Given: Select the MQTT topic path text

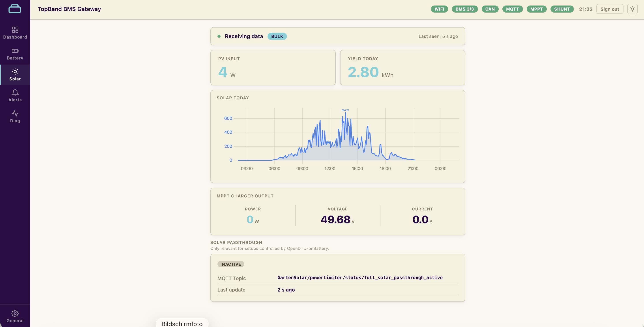Looking at the screenshot, I should click(360, 278).
